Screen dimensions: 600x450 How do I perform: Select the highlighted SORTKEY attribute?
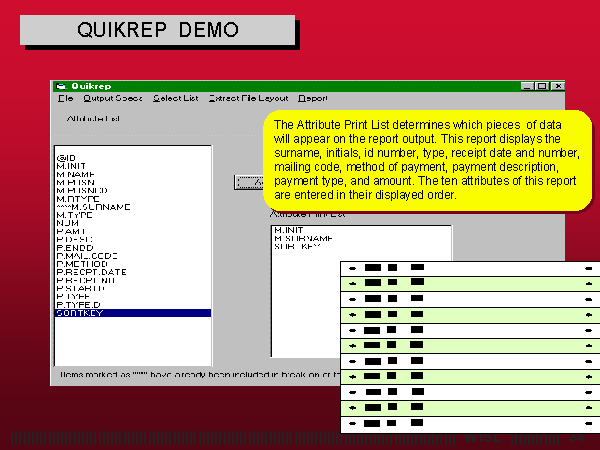click(79, 313)
